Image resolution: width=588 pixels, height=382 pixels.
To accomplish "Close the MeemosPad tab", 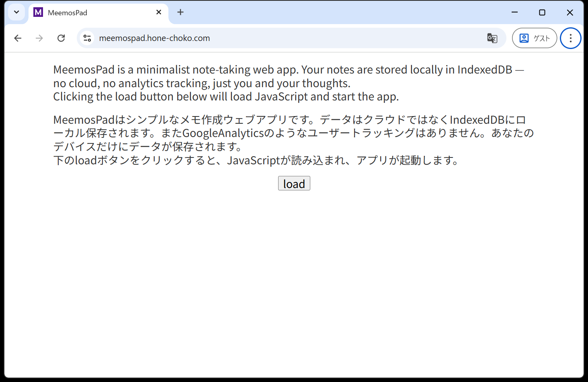I will pos(159,12).
